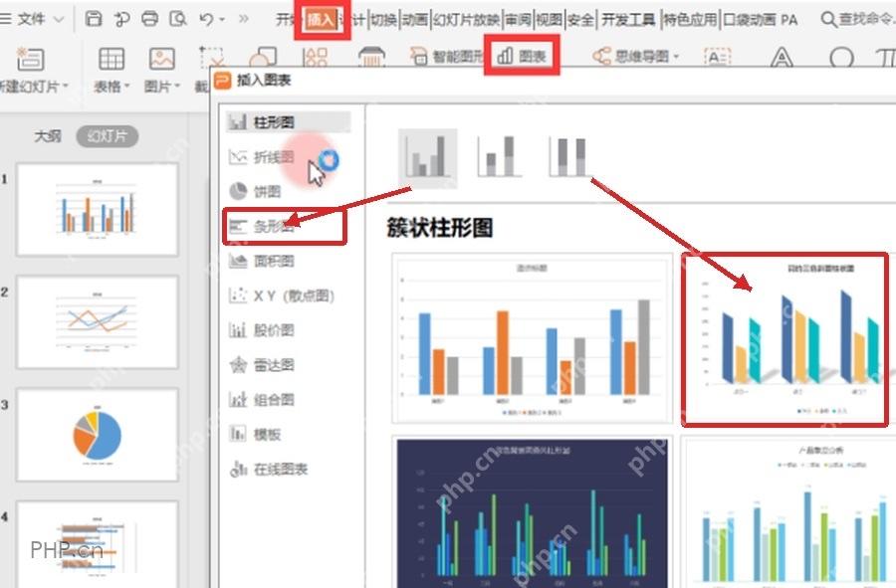
Task: Select the 折线图 chart category
Action: tap(262, 157)
